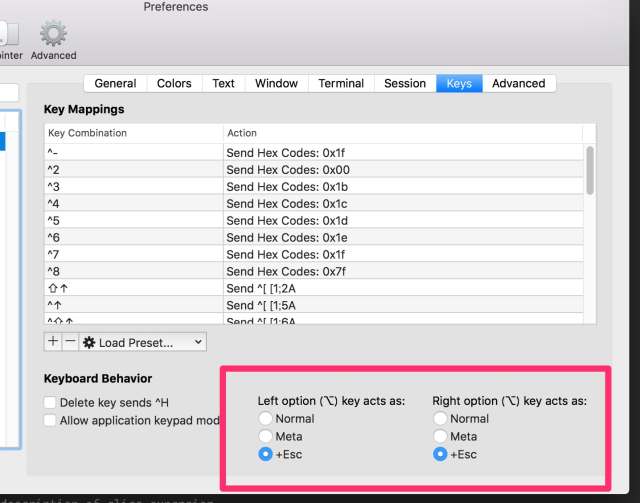The height and width of the screenshot is (503, 640).
Task: Open the Load Preset dropdown
Action: tap(142, 342)
